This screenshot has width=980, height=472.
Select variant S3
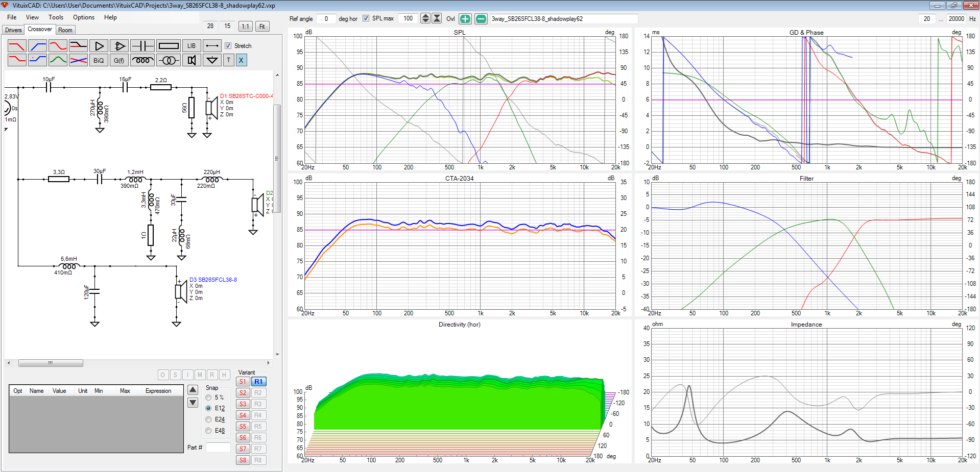point(243,404)
